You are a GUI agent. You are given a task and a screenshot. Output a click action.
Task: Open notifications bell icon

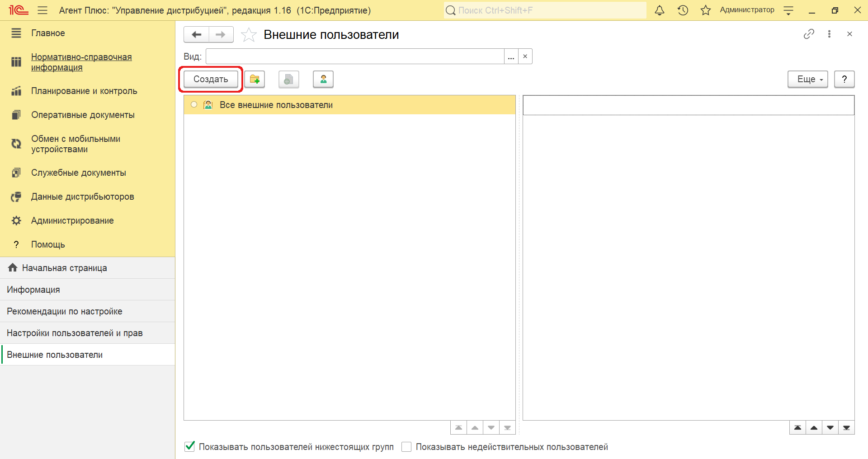pyautogui.click(x=659, y=10)
